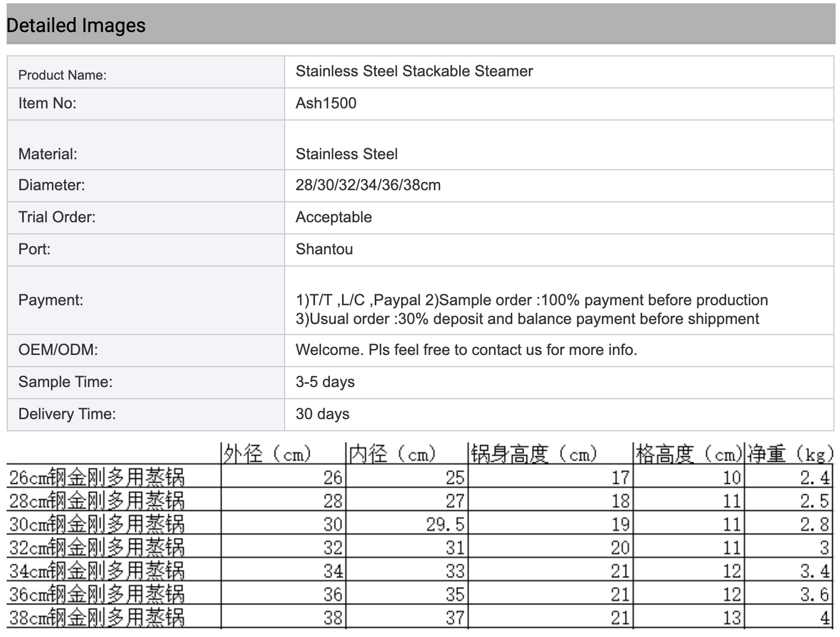Viewport: 840px width, 637px height.
Task: Select the Usual order 30% deposit line
Action: tap(527, 318)
